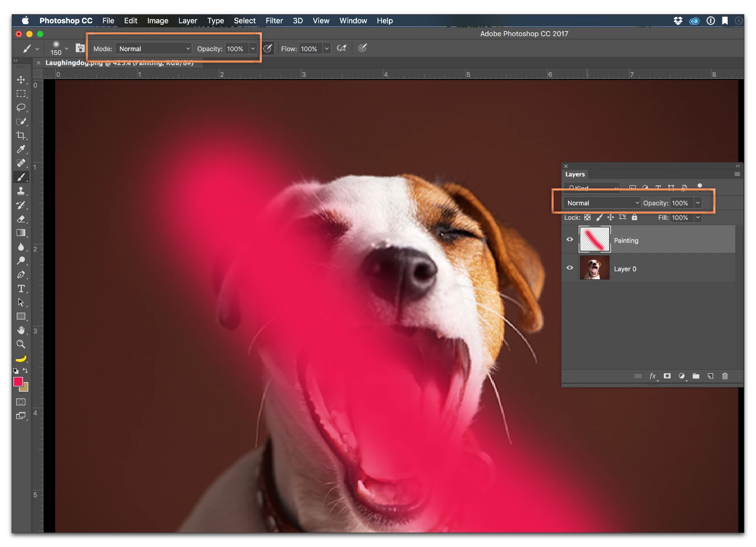This screenshot has height=547, width=756.
Task: Create a new layer group folder
Action: click(x=696, y=376)
